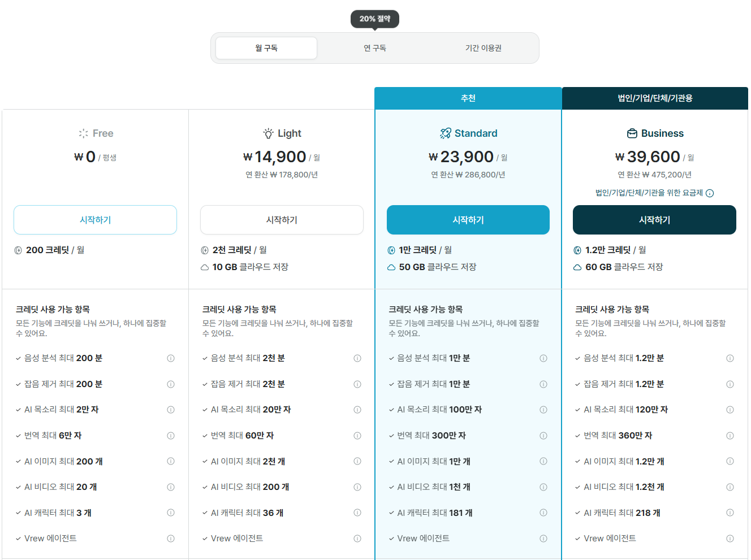
Task: Click the Free plan sparkle icon
Action: click(x=83, y=133)
